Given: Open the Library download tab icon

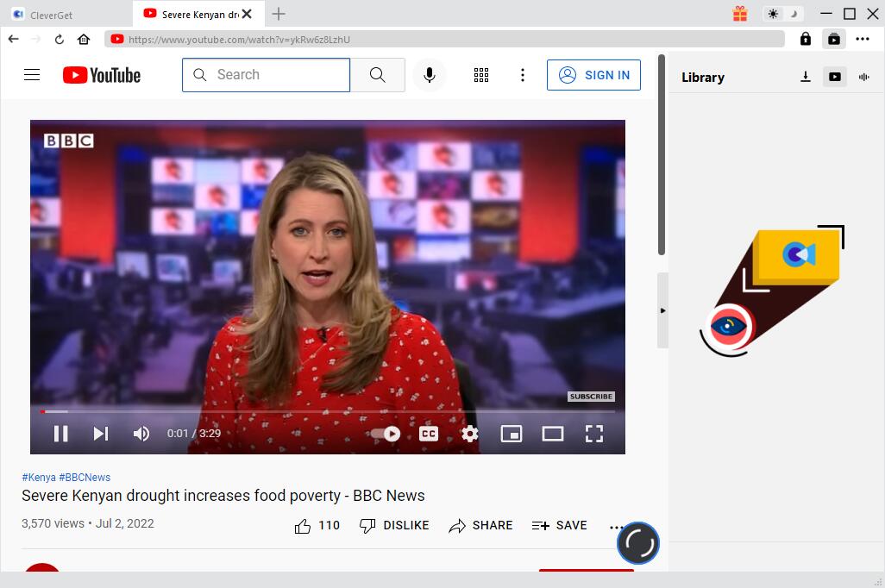Looking at the screenshot, I should tap(805, 77).
